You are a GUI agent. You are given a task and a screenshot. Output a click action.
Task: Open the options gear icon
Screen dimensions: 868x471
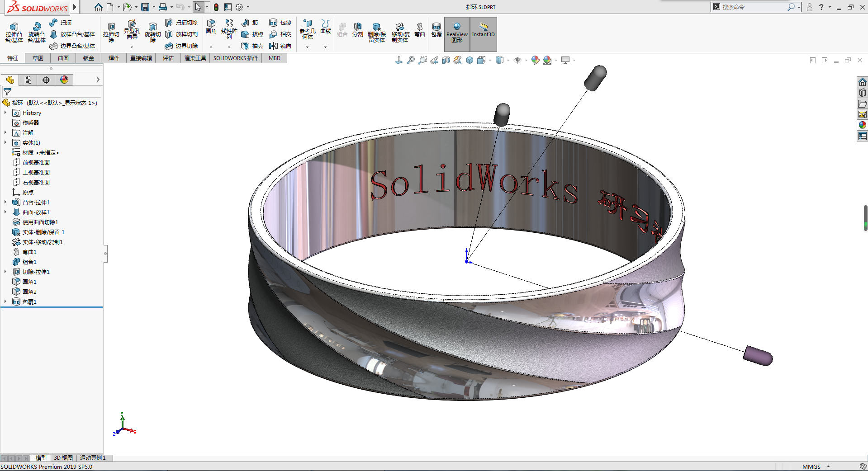(239, 7)
